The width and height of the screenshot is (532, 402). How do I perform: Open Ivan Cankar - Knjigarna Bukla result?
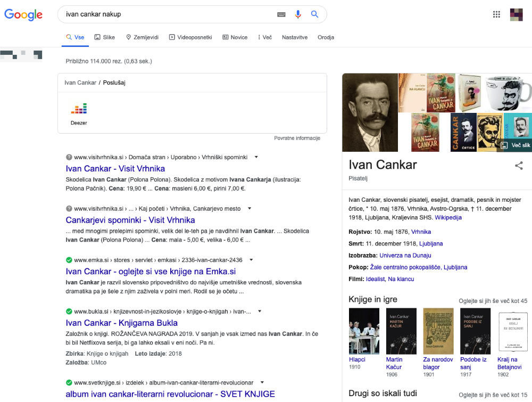pyautogui.click(x=121, y=323)
